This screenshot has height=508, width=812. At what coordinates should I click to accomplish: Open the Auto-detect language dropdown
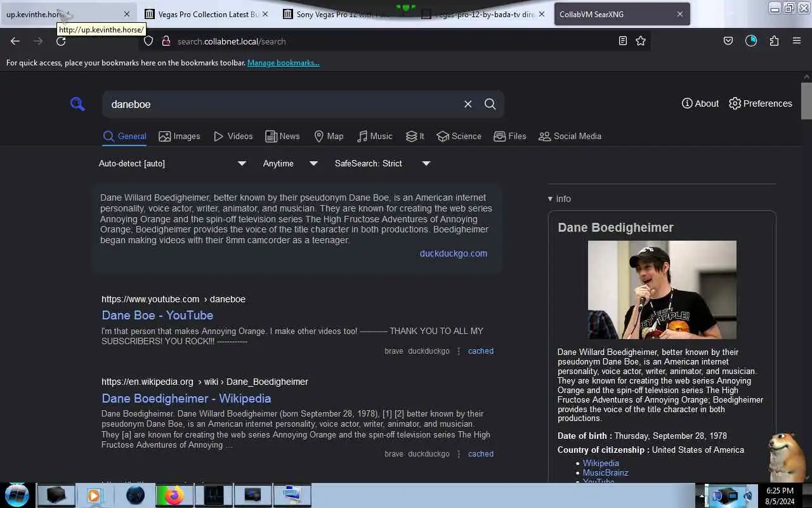(x=172, y=163)
